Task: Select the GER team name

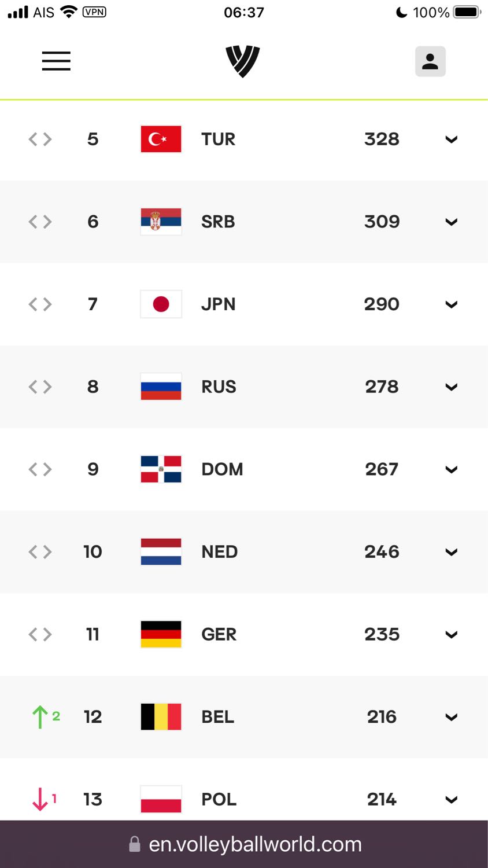Action: pyautogui.click(x=219, y=634)
